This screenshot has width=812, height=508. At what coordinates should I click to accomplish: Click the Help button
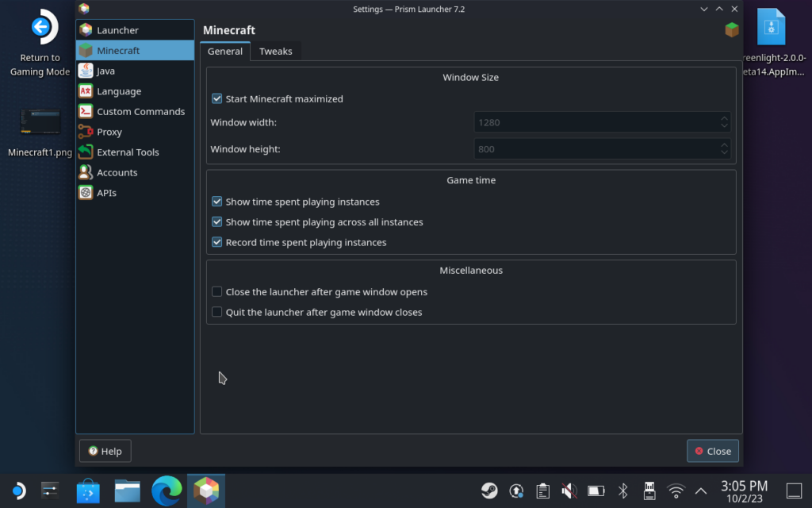(x=105, y=451)
